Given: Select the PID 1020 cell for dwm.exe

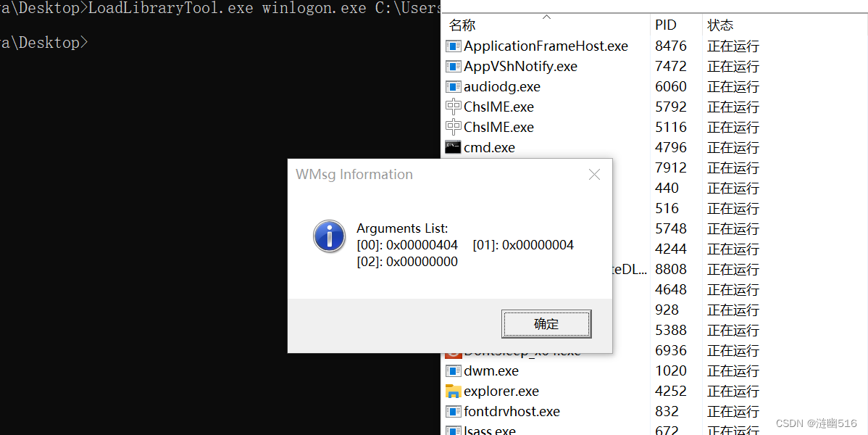Looking at the screenshot, I should tap(671, 370).
